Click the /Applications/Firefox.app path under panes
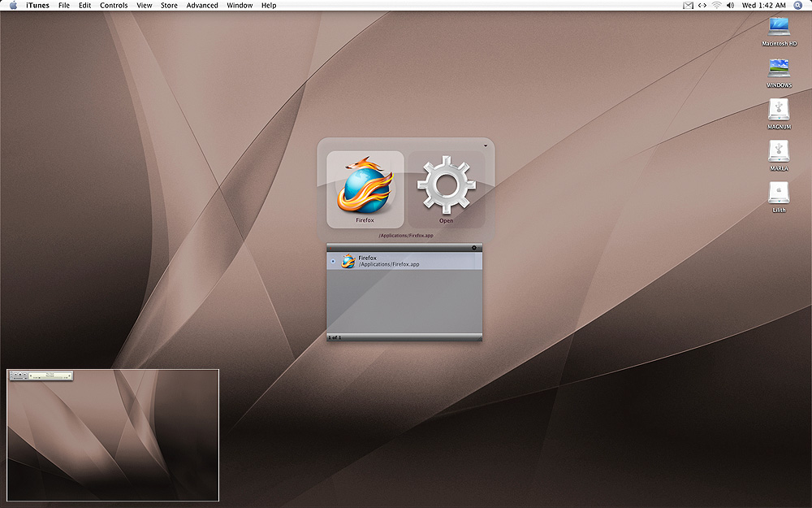This screenshot has width=812, height=508. [406, 236]
